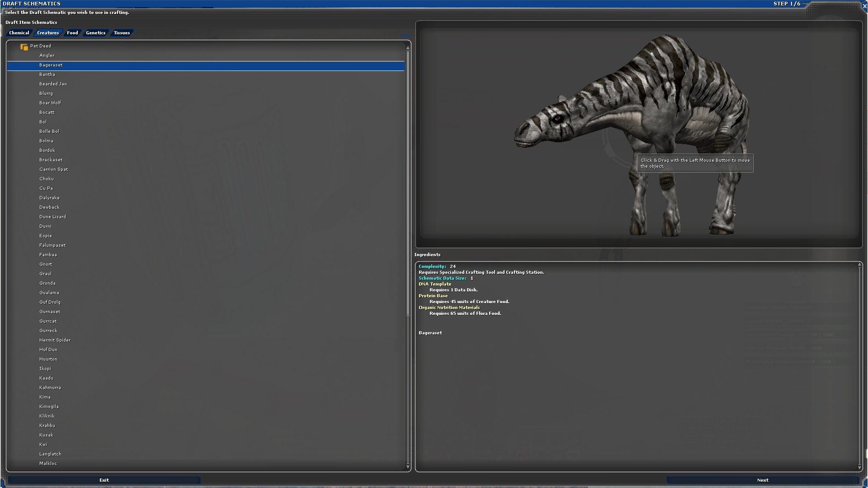Viewport: 868px width, 488px height.
Task: Select the Malkloc schematic
Action: tap(48, 464)
